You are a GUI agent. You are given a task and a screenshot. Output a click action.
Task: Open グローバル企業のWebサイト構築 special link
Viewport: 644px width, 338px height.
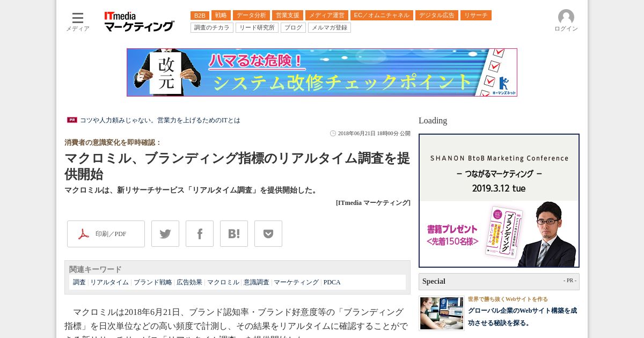click(x=522, y=317)
